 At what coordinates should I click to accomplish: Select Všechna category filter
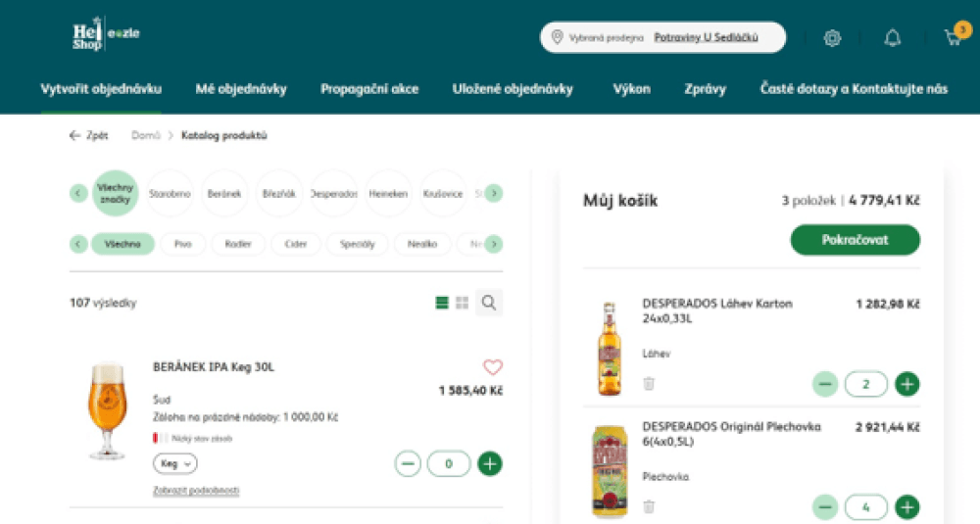(122, 244)
